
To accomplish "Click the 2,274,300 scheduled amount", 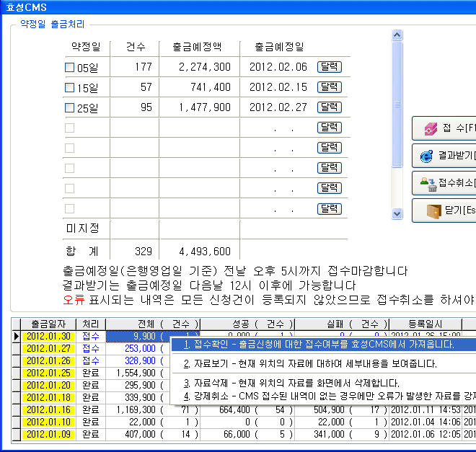I will (205, 67).
